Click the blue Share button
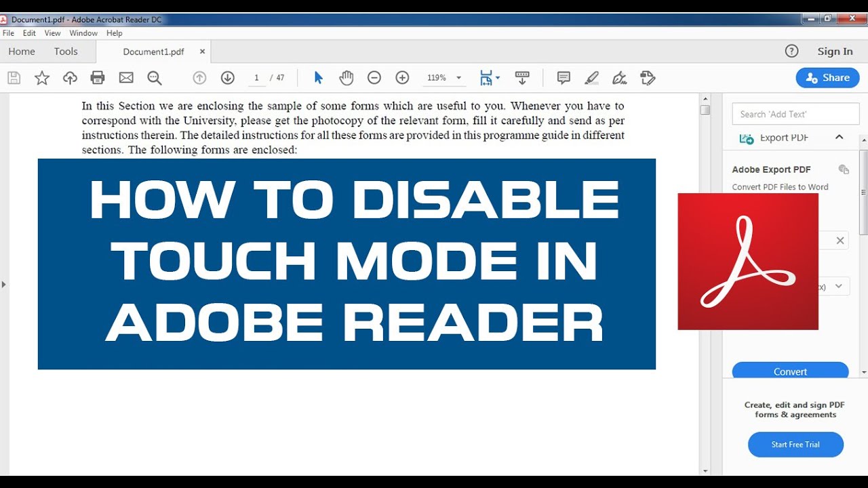The width and height of the screenshot is (868, 488). pyautogui.click(x=827, y=78)
